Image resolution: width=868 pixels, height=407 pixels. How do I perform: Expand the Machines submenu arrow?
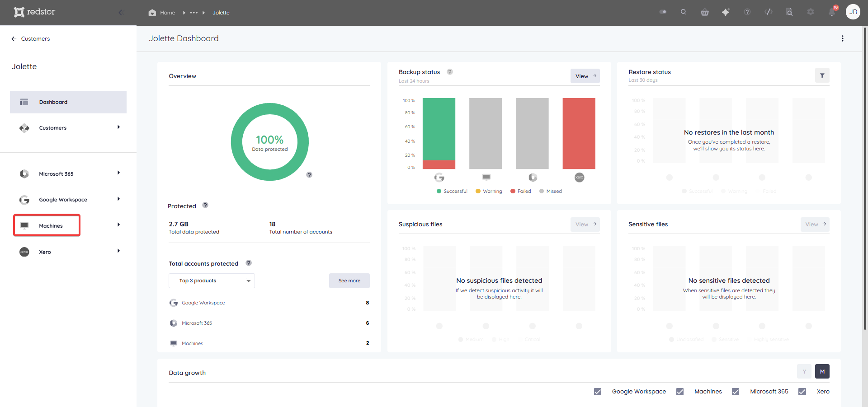[118, 225]
